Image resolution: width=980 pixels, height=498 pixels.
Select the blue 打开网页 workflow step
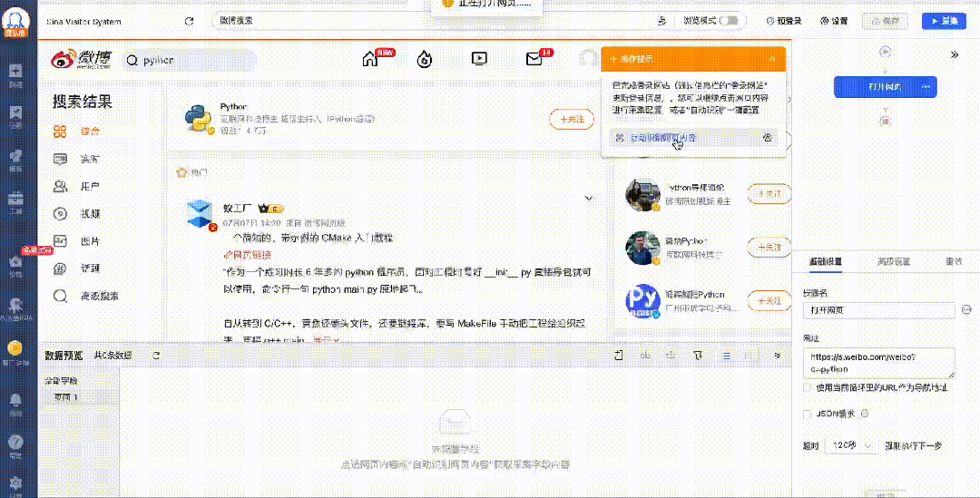point(885,87)
